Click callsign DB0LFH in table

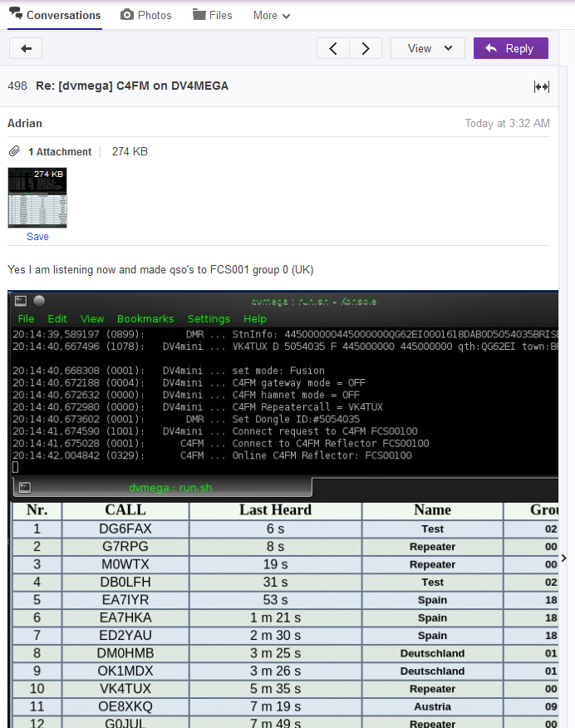125,583
